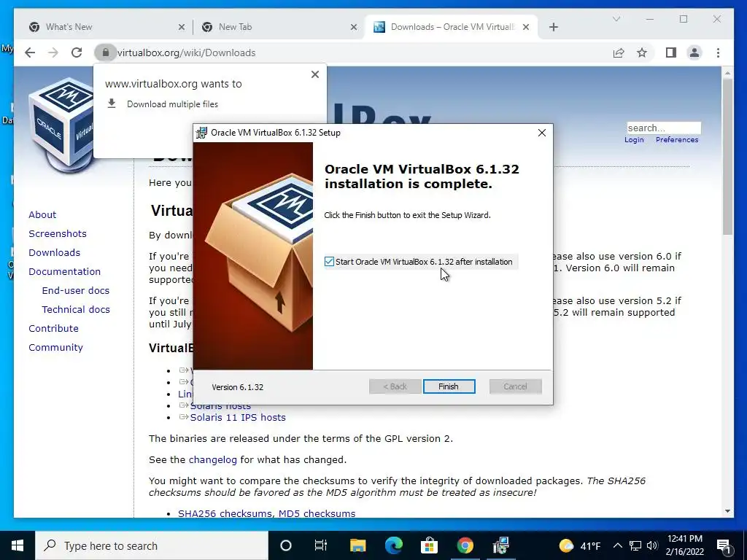Select the Downloads – Oracle VM VirtualBox tab
This screenshot has width=747, height=560.
pyautogui.click(x=452, y=27)
